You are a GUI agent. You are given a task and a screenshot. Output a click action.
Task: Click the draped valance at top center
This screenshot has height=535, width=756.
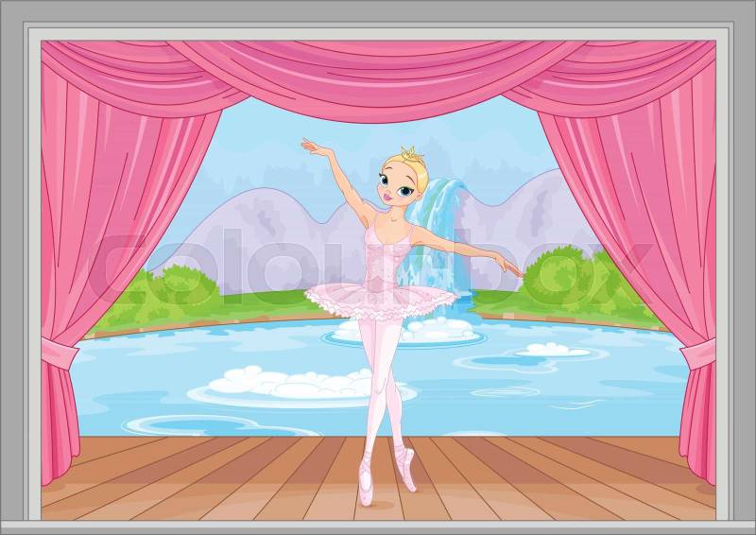point(378,71)
